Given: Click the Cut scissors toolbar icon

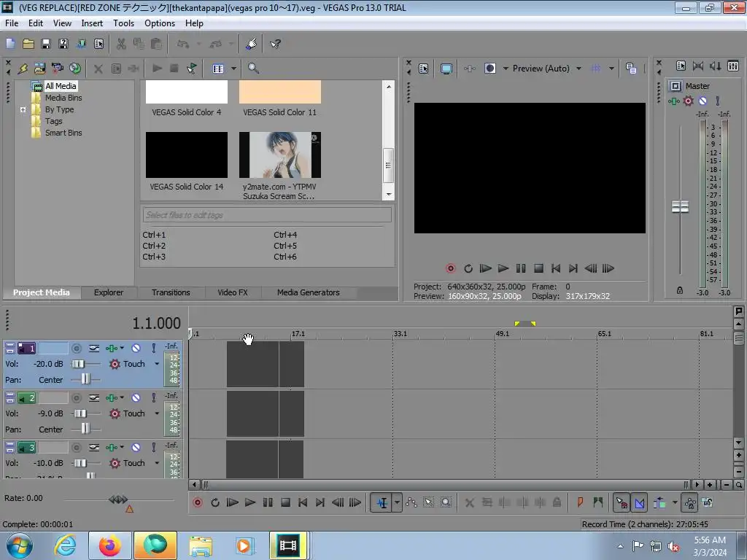Looking at the screenshot, I should pos(121,44).
